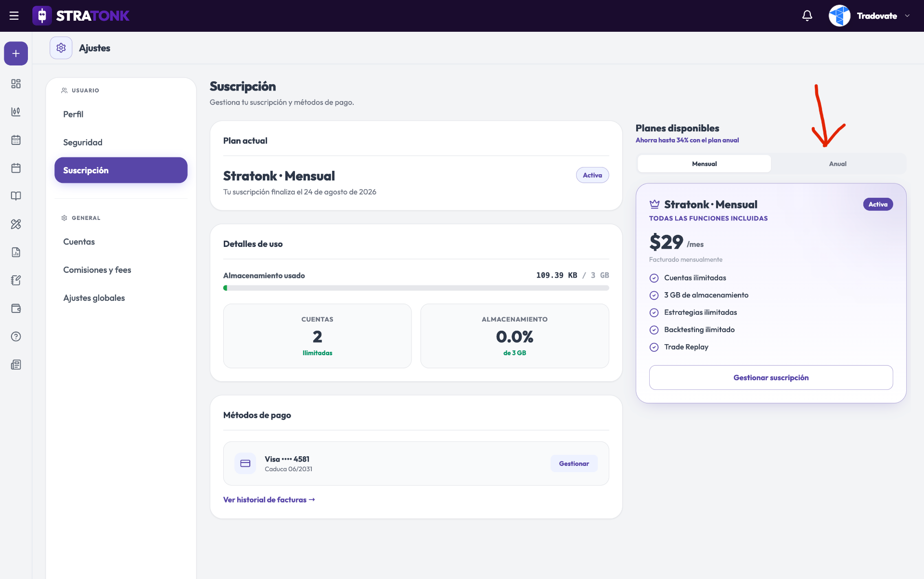Open the open-book icon in sidebar
Screen dimensions: 924x579
[x=16, y=196]
